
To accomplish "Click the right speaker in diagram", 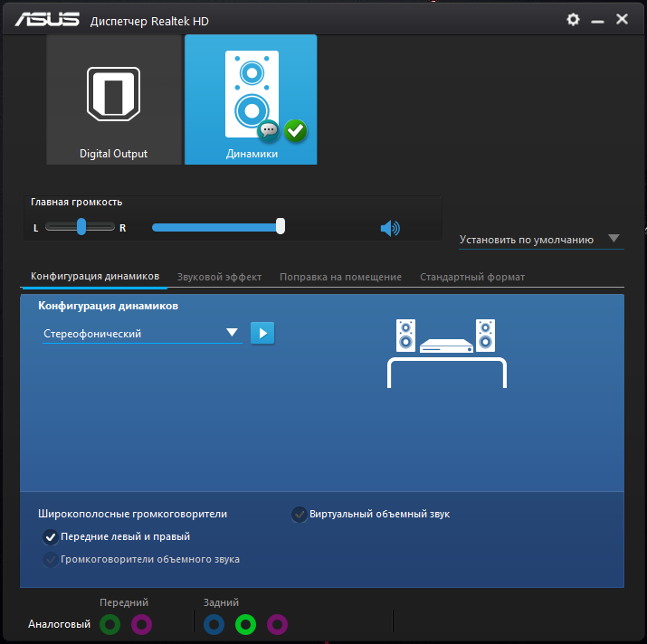I will pyautogui.click(x=485, y=336).
